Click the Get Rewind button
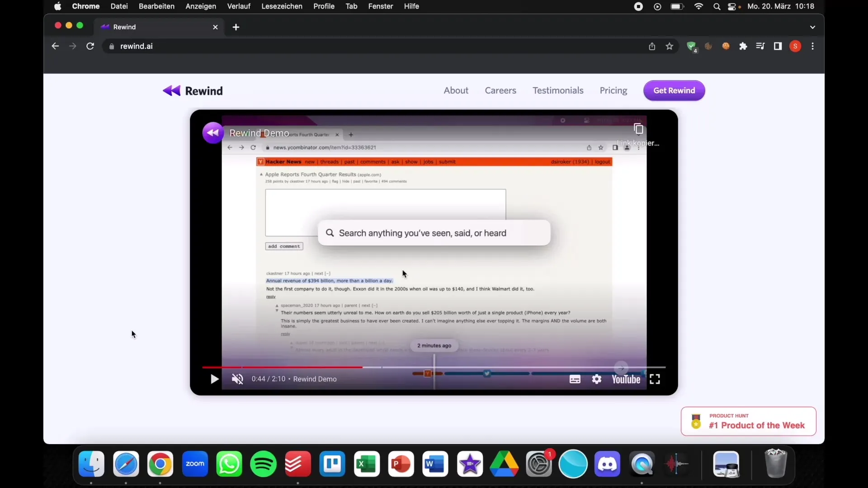 (x=674, y=90)
